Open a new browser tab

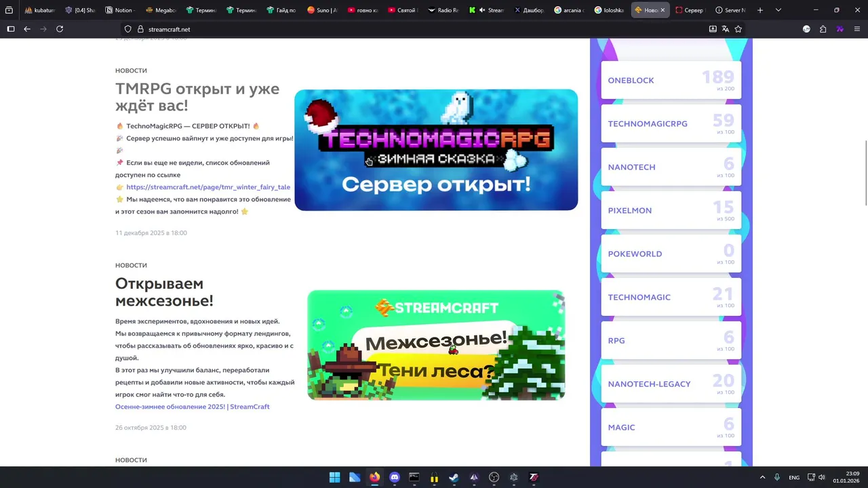tap(760, 10)
